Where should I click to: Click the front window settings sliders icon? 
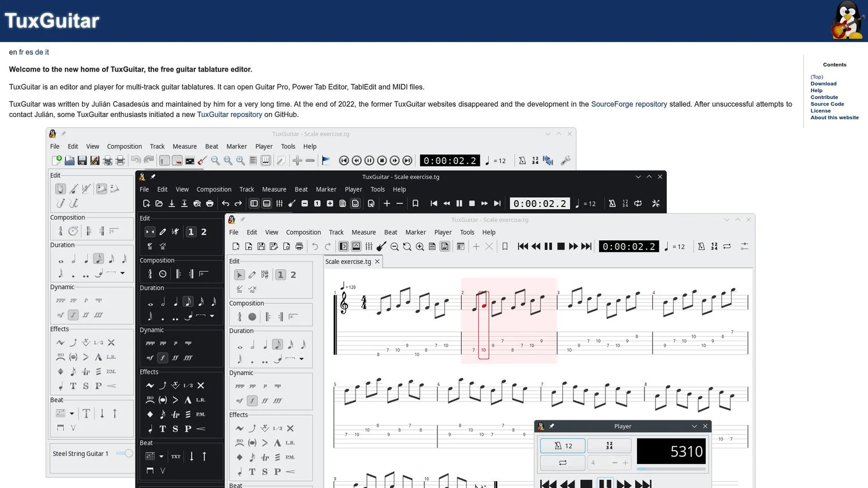click(x=744, y=247)
